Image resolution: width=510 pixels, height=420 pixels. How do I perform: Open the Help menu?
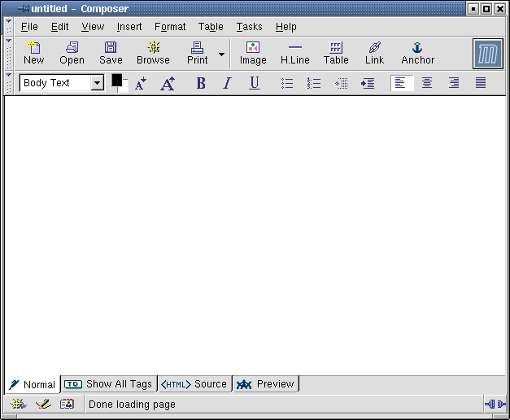(x=286, y=27)
